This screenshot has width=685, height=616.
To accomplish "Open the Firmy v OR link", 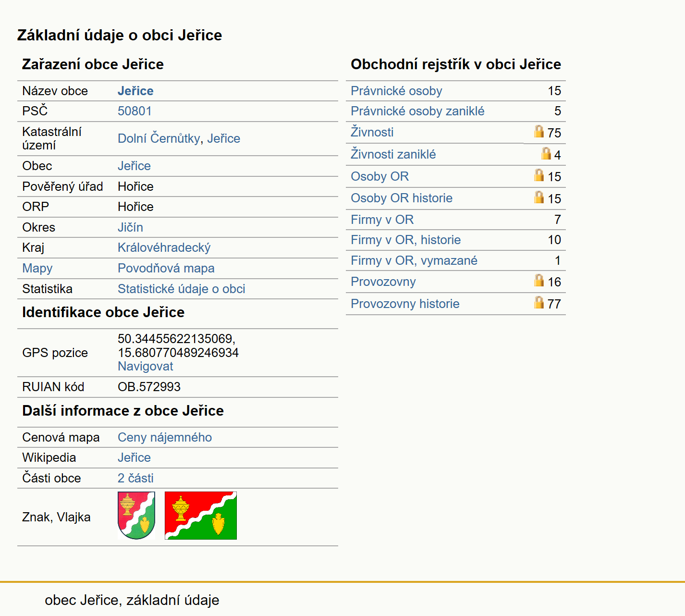I will coord(382,220).
